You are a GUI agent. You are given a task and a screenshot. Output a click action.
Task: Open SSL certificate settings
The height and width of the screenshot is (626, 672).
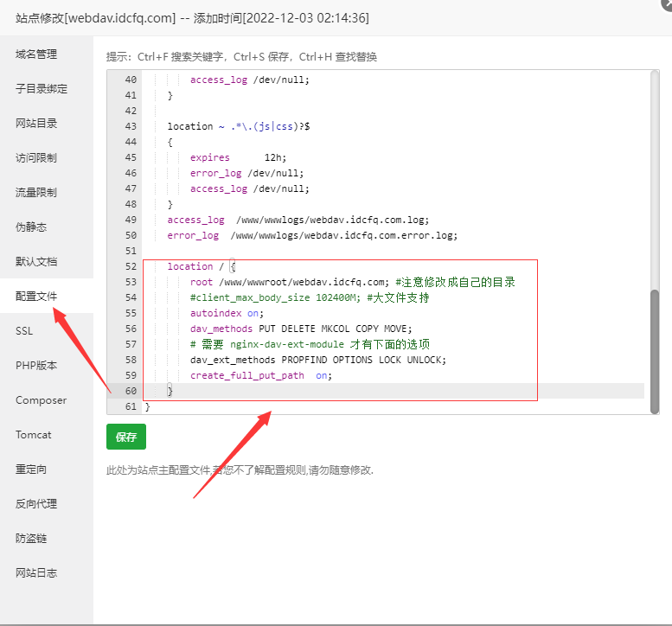click(x=24, y=331)
